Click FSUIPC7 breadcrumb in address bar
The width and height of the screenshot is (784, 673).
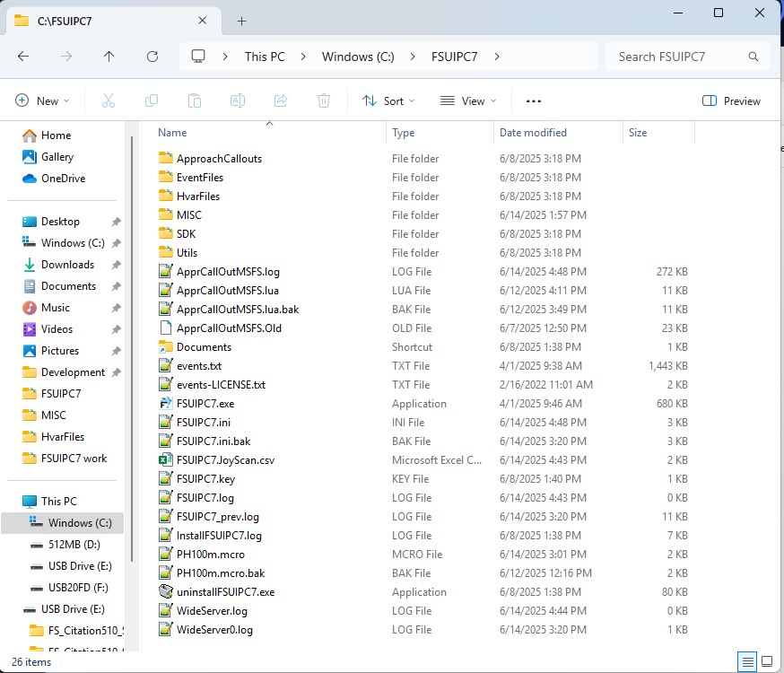point(455,57)
